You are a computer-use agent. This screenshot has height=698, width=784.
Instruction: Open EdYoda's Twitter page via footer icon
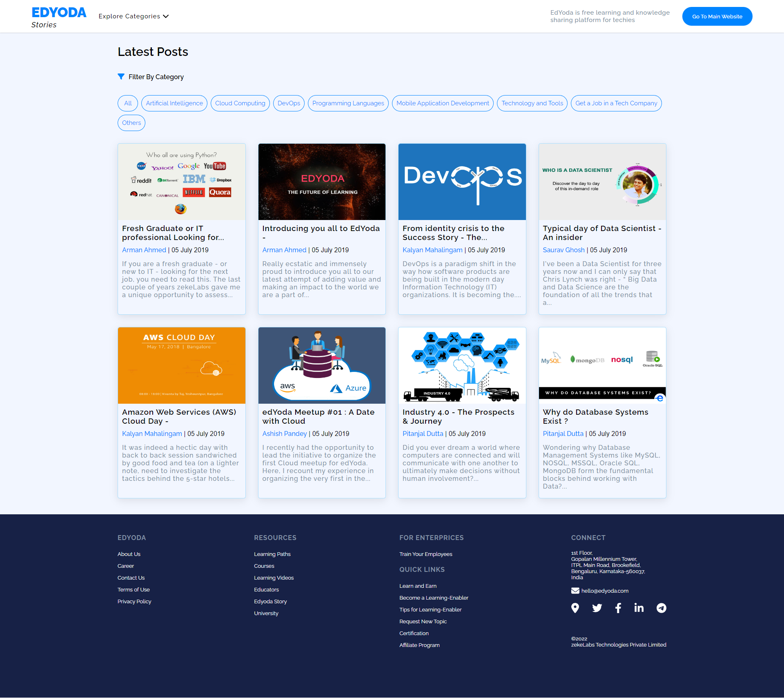tap(597, 608)
